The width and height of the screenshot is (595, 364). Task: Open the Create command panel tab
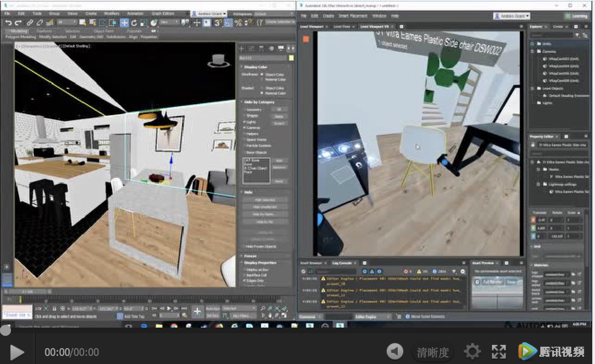[x=242, y=49]
